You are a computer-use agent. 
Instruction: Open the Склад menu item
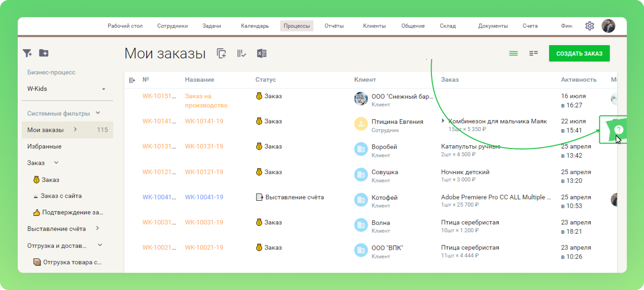click(448, 26)
